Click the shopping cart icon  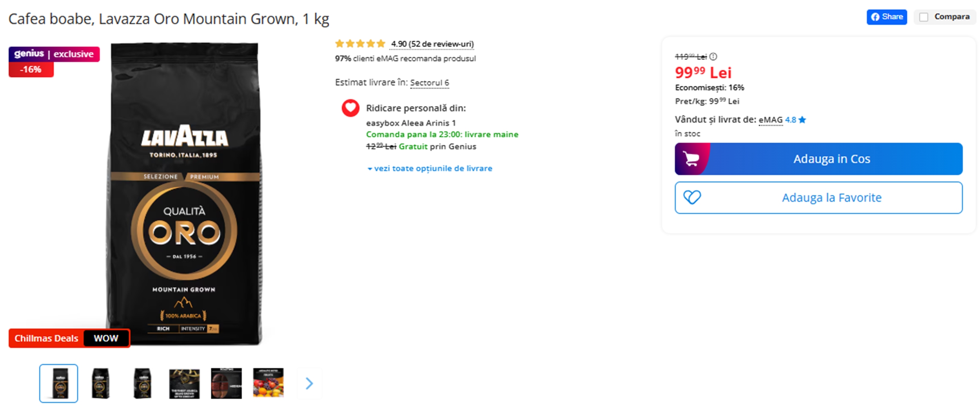coord(691,159)
